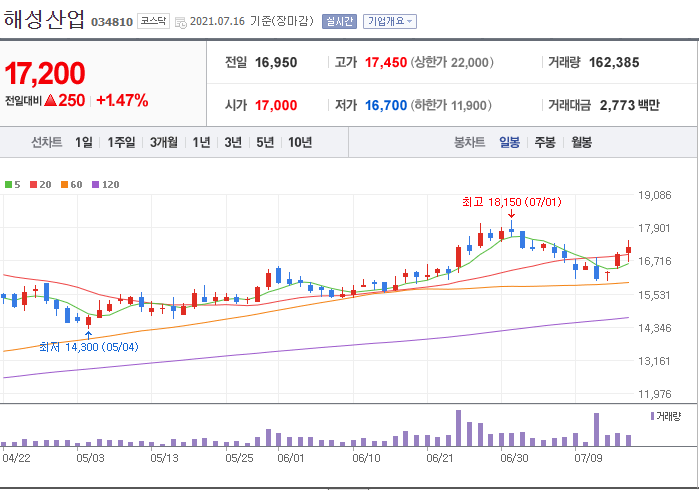
Task: Select the 1년 line chart period
Action: tap(201, 142)
